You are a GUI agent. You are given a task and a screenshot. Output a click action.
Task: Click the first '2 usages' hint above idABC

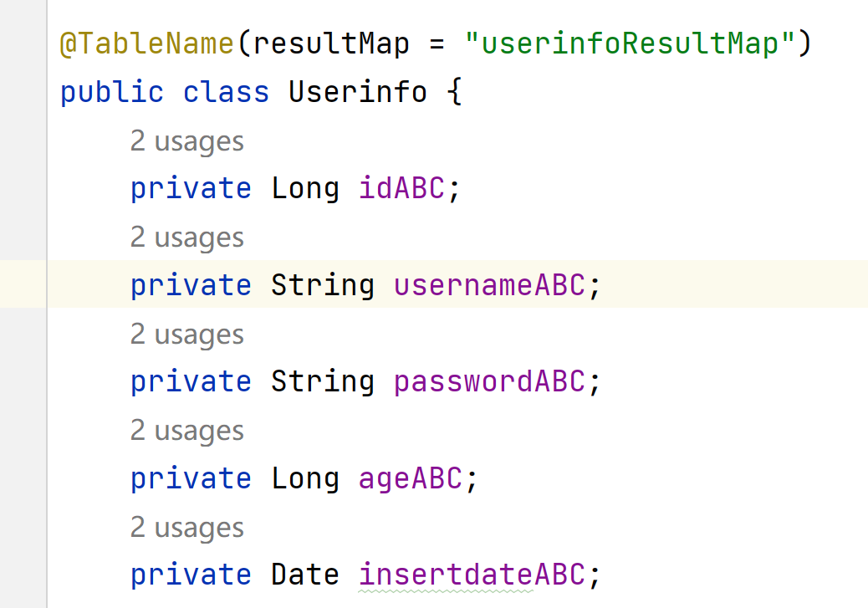(186, 141)
